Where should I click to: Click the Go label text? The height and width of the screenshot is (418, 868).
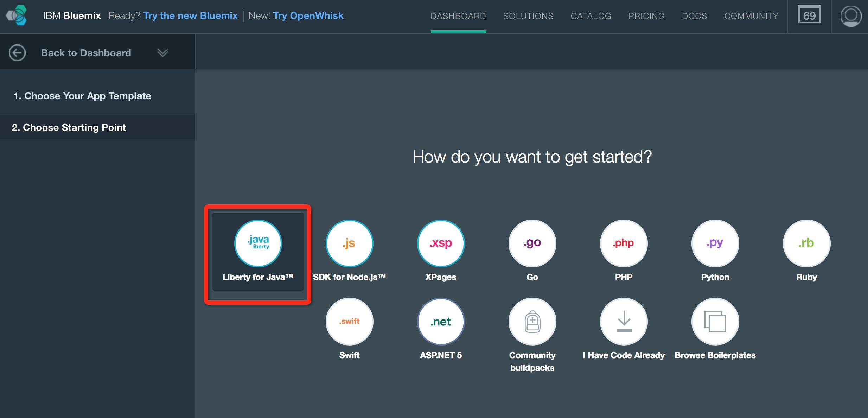point(532,277)
